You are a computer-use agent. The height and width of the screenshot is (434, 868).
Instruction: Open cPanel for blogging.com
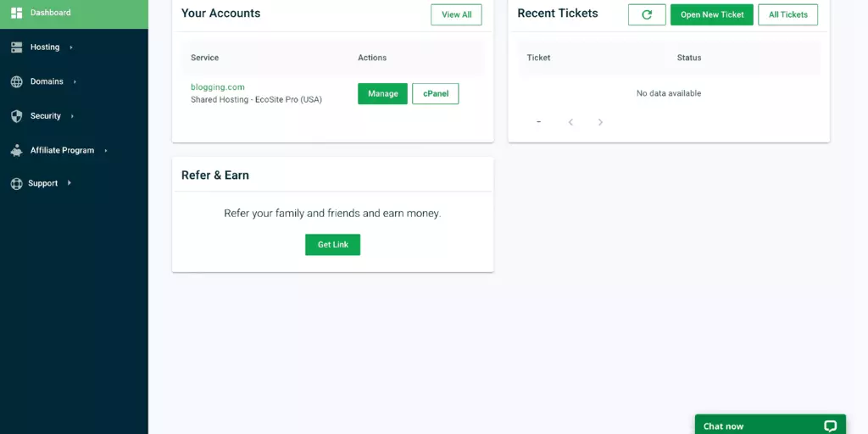tap(436, 93)
